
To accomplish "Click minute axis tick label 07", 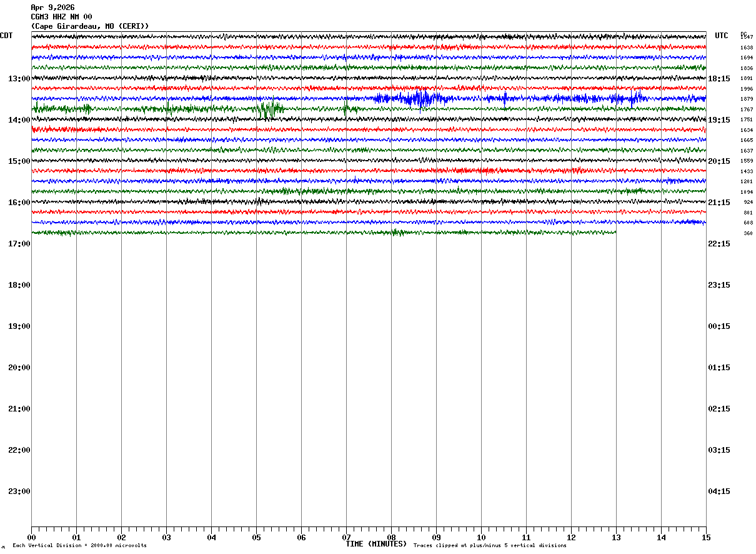I will tap(346, 538).
